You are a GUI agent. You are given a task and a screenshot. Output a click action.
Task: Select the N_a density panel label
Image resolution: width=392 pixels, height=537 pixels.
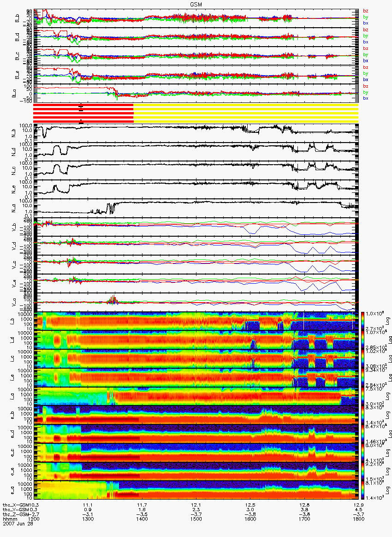(x=14, y=208)
